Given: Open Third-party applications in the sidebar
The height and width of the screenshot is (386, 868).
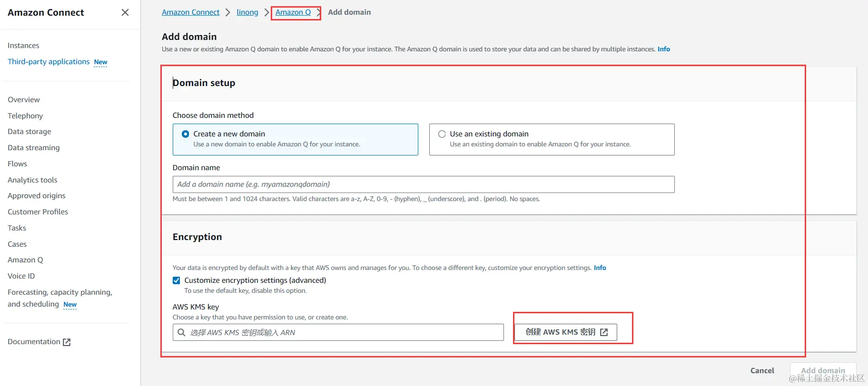Looking at the screenshot, I should click(49, 62).
